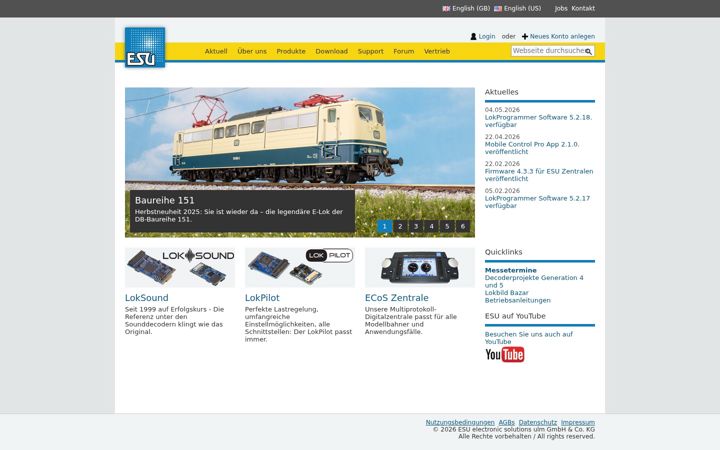
Task: Open the Aktuell menu
Action: pos(216,51)
